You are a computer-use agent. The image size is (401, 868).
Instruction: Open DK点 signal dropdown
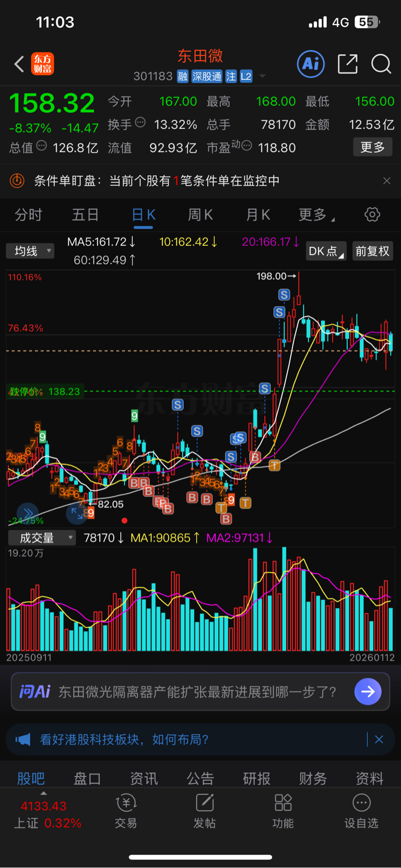point(326,251)
